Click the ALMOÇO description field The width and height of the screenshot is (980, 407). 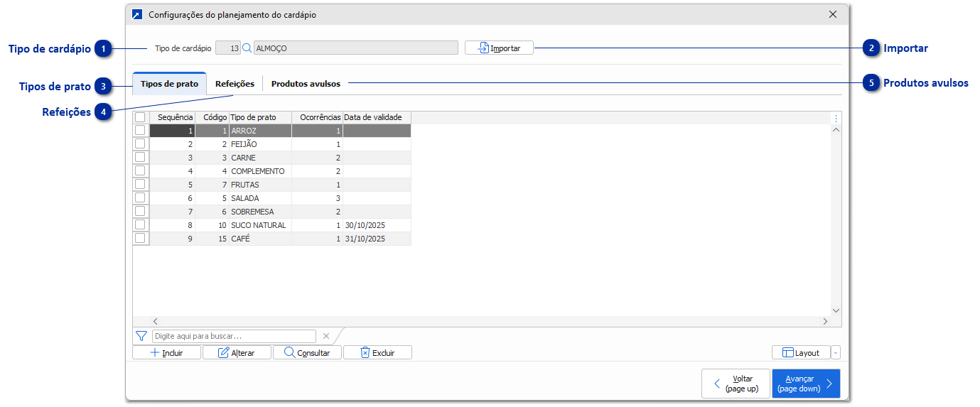pyautogui.click(x=355, y=48)
